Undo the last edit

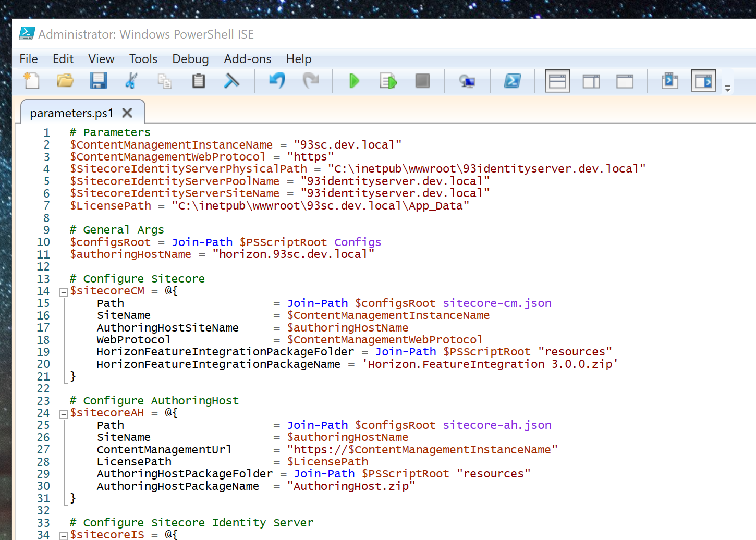pos(277,81)
